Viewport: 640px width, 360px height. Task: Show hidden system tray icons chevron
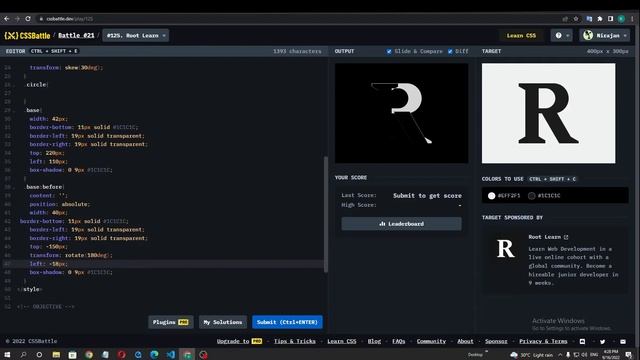(560, 355)
